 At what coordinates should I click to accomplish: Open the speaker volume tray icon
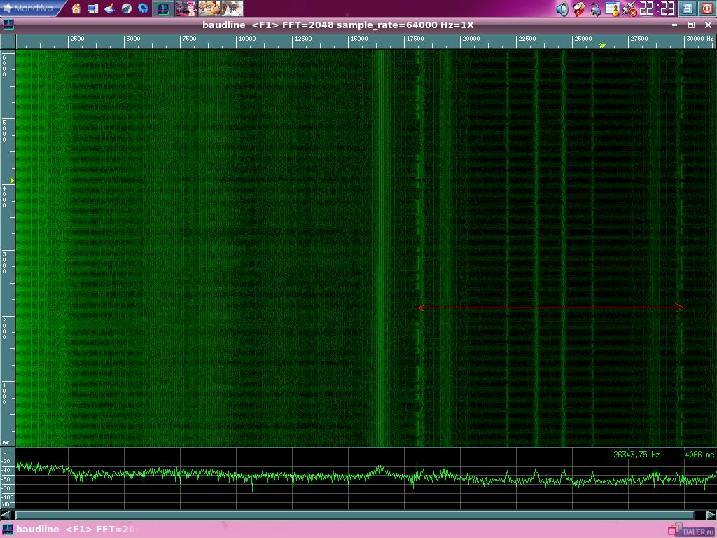pyautogui.click(x=562, y=9)
